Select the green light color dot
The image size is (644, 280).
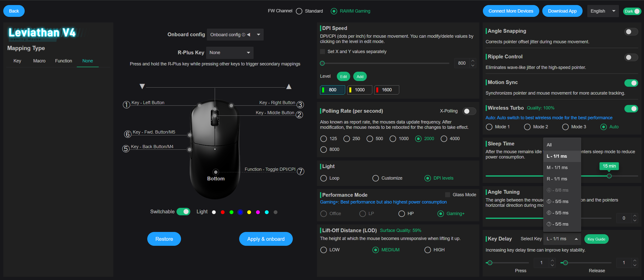[231, 212]
